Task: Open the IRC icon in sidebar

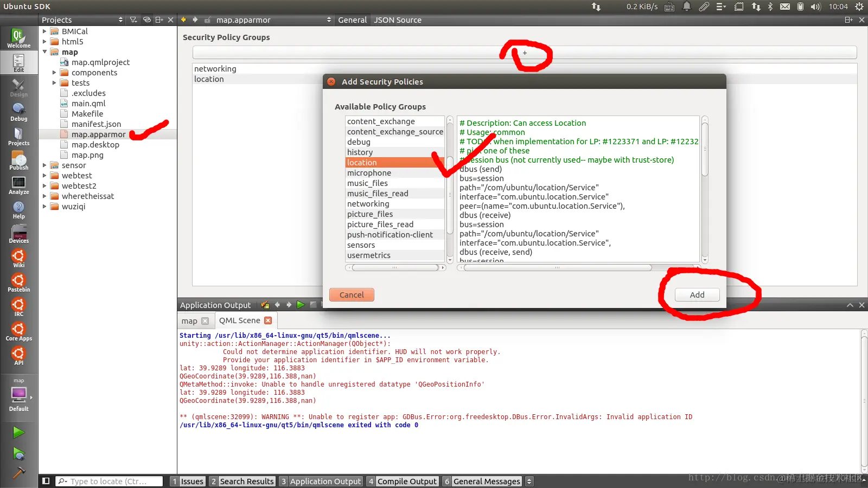Action: 18,307
